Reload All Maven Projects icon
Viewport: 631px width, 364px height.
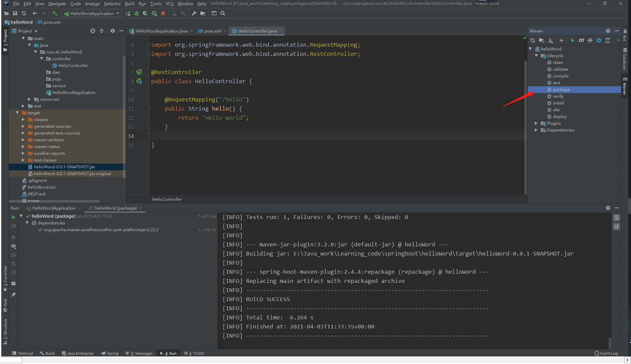tap(533, 40)
